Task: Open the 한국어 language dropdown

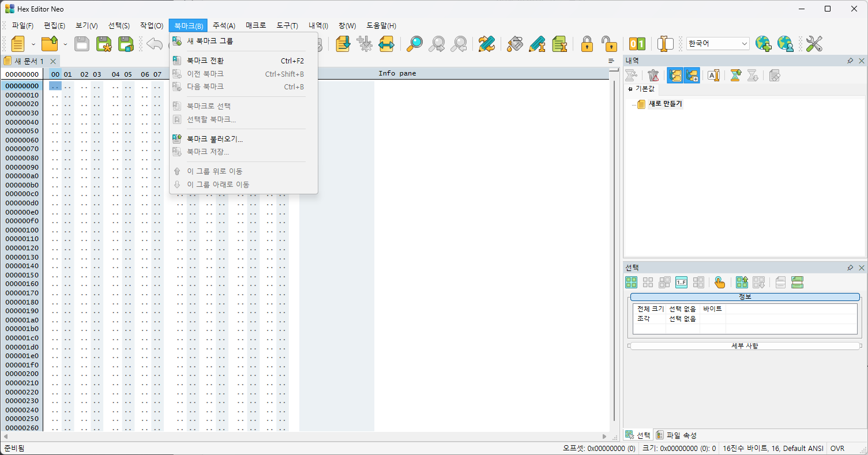Action: click(717, 44)
